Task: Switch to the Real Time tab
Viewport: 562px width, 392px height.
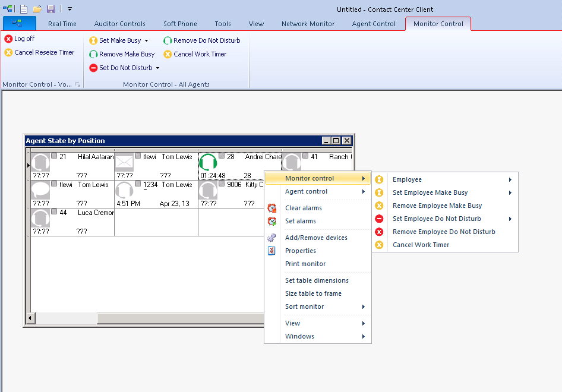Action: click(62, 24)
